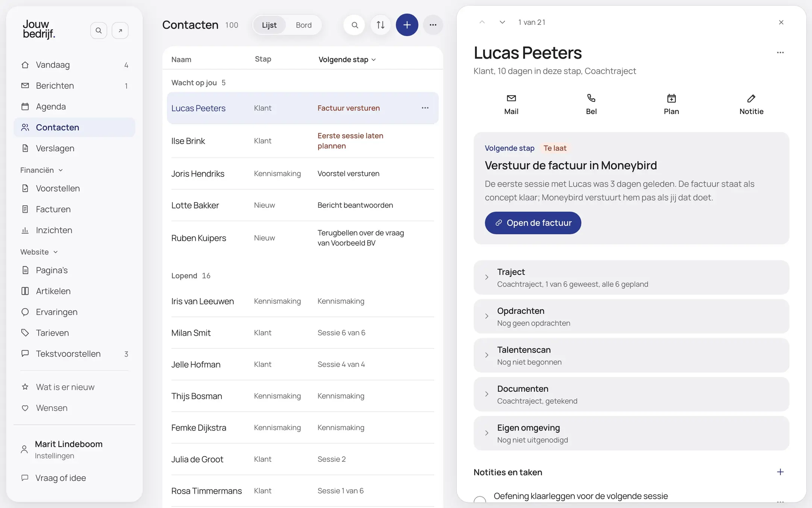Go to the next contact arrow
This screenshot has height=508, width=812.
coord(502,22)
